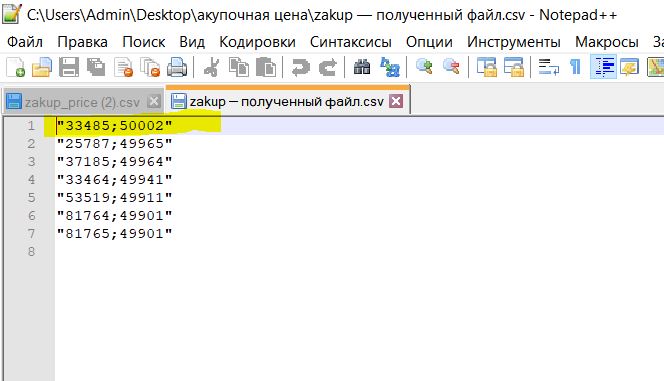Close the zakup — полученный файл.csv tab
The height and width of the screenshot is (381, 664).
point(396,101)
